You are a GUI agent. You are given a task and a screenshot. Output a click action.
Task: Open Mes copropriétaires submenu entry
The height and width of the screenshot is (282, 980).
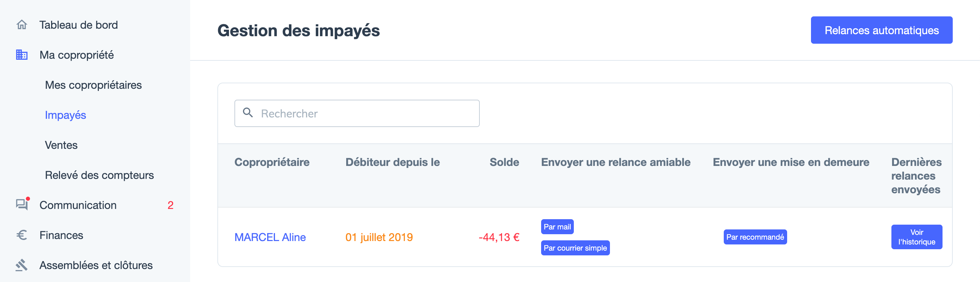[93, 85]
